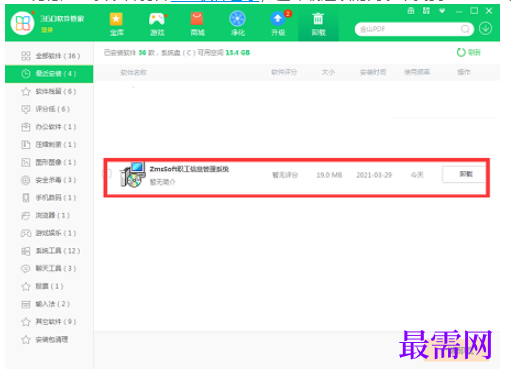Open the 游戏 games section

coord(157,24)
